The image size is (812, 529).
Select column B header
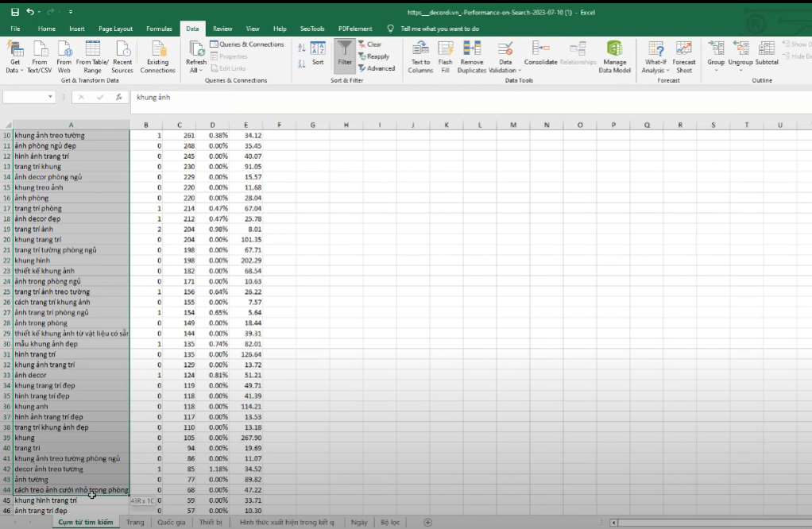146,125
